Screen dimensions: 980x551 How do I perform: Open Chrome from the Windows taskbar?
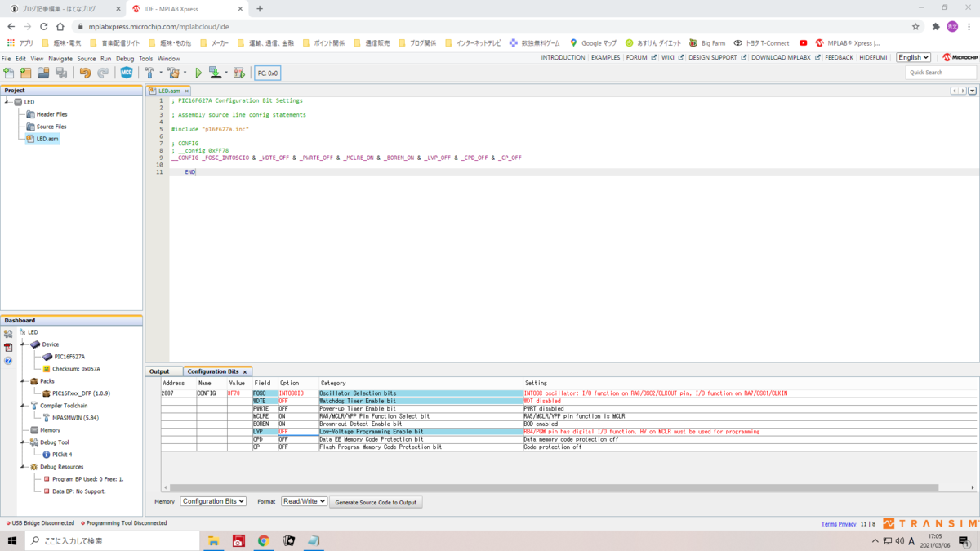264,540
